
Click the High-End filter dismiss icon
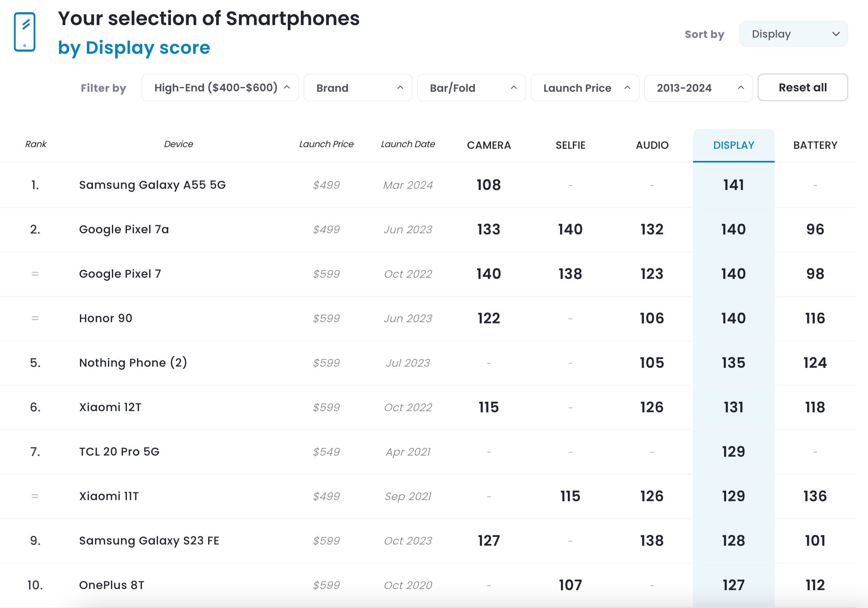pyautogui.click(x=287, y=87)
